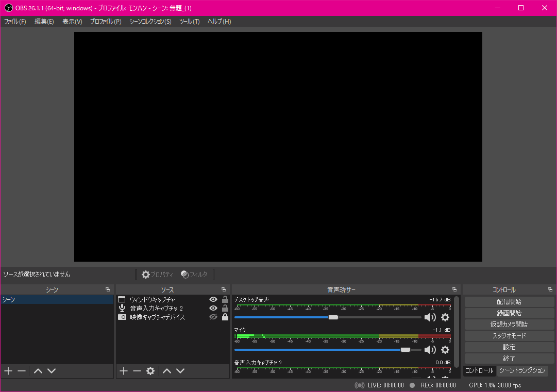
Task: Move source down in Sources toolbar
Action: 180,371
